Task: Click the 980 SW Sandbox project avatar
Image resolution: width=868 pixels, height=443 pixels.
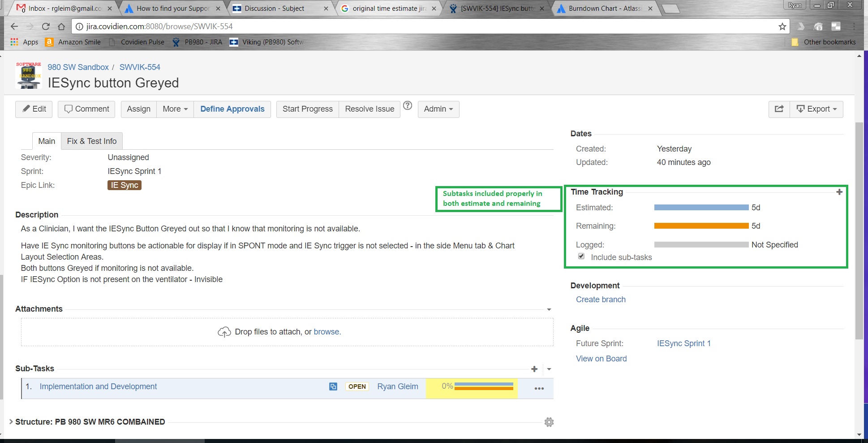Action: pyautogui.click(x=29, y=75)
